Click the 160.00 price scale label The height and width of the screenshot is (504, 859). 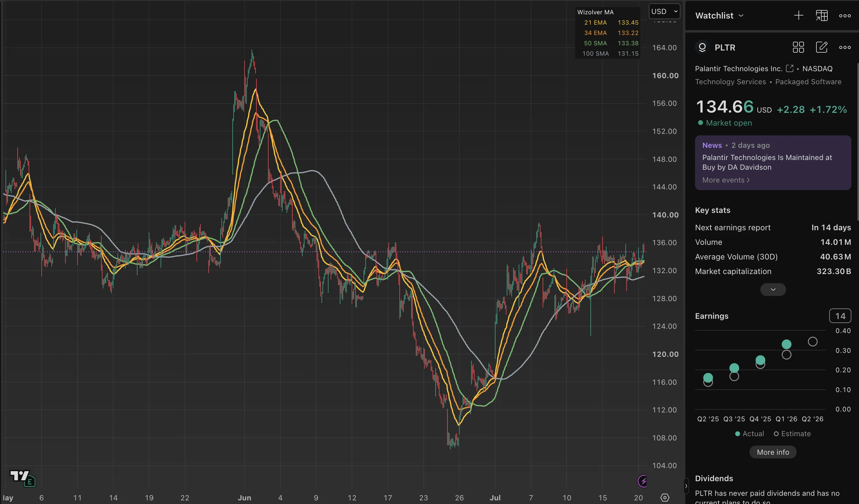(665, 76)
